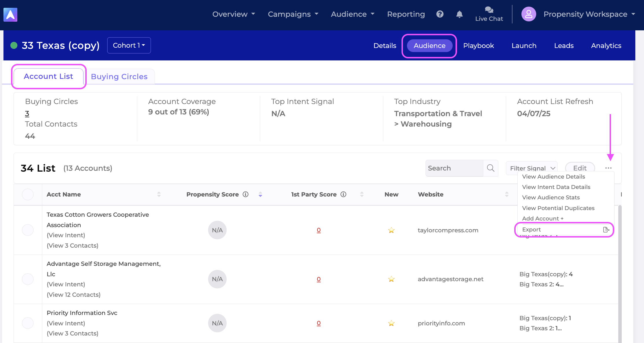This screenshot has height=343, width=644.
Task: Open View Intent for Texas Cotton Growers
Action: pyautogui.click(x=66, y=235)
